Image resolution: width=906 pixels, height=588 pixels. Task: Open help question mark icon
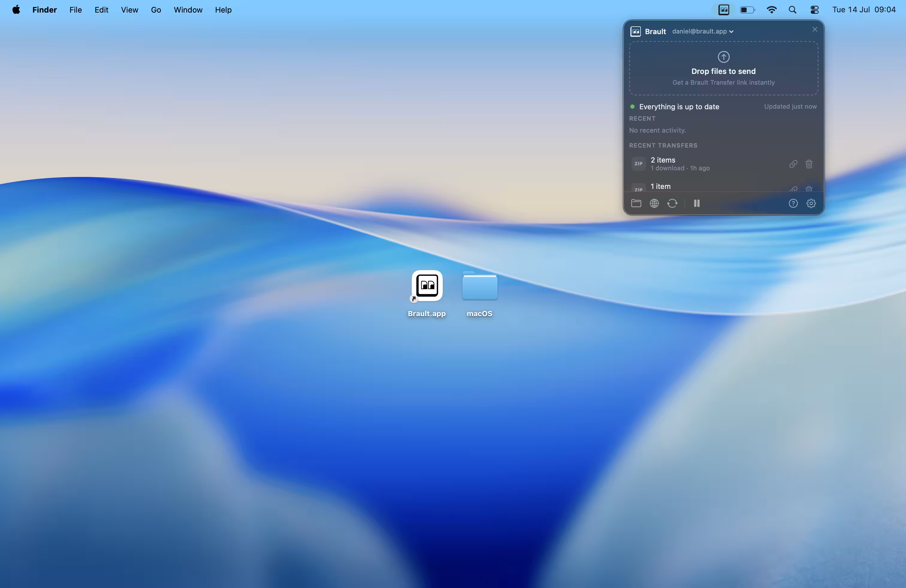[x=793, y=203]
